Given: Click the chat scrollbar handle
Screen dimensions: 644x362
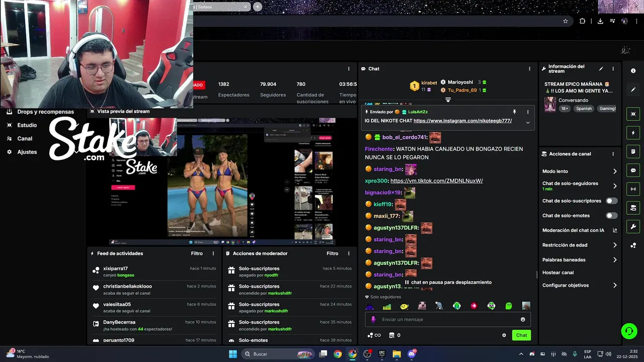Looking at the screenshot, I should point(537,275).
